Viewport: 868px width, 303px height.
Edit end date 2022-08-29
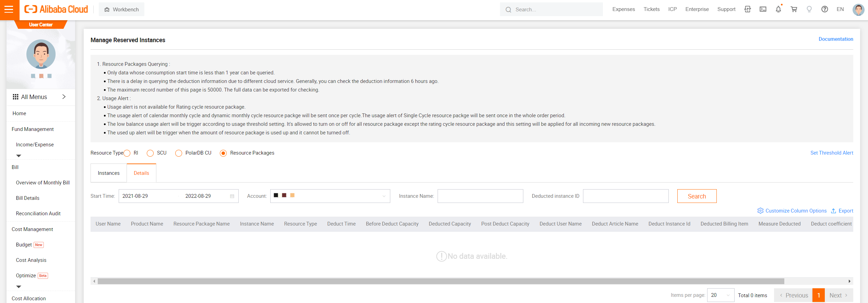coord(198,196)
